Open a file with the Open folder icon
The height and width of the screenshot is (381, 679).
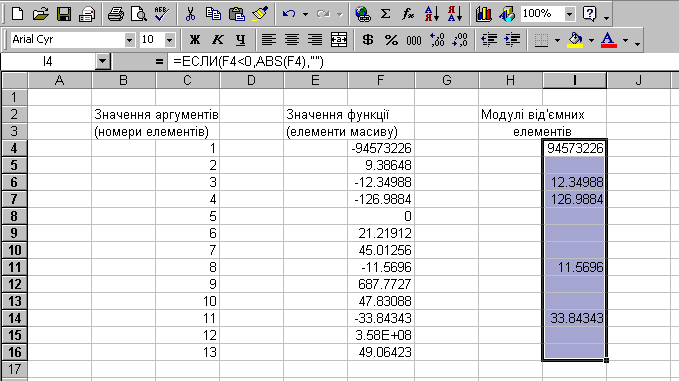(x=40, y=14)
